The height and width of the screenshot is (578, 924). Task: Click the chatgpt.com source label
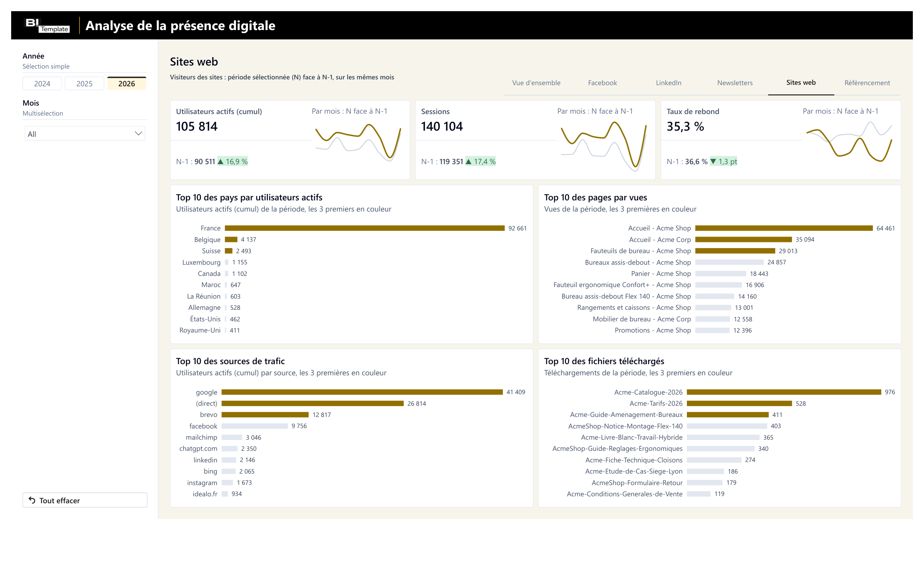pyautogui.click(x=198, y=449)
